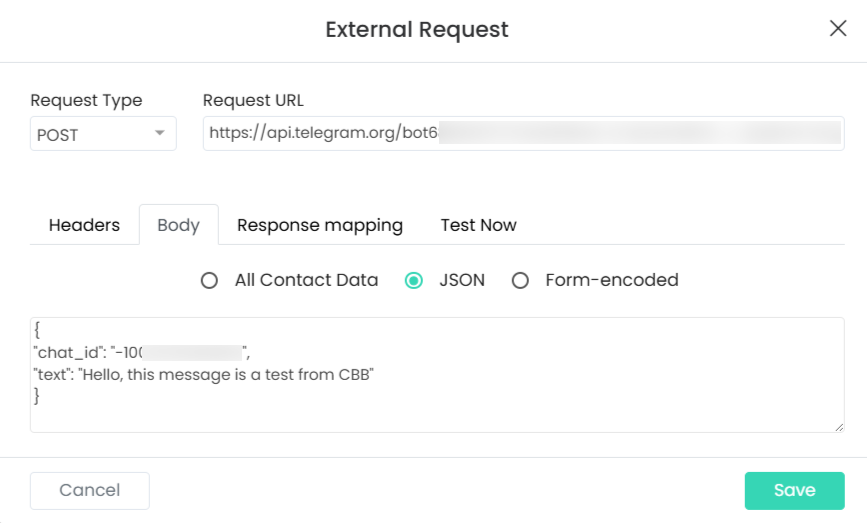Click the External Request dialog title

pyautogui.click(x=416, y=30)
